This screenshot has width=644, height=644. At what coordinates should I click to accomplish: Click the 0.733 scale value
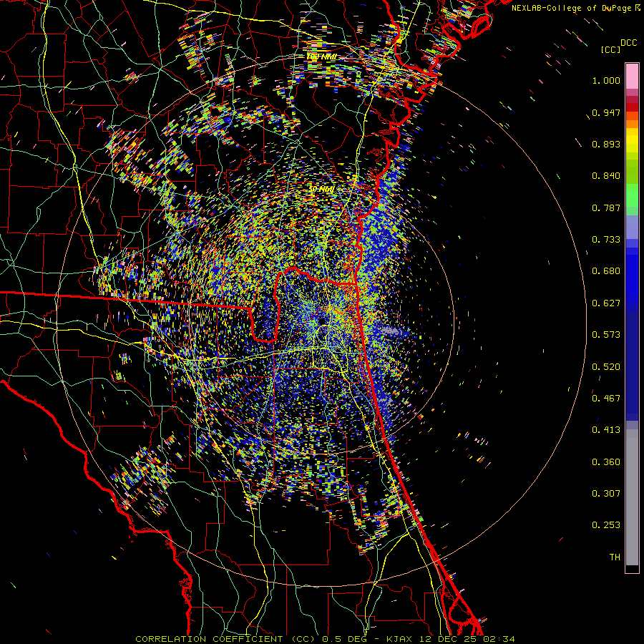click(x=606, y=240)
